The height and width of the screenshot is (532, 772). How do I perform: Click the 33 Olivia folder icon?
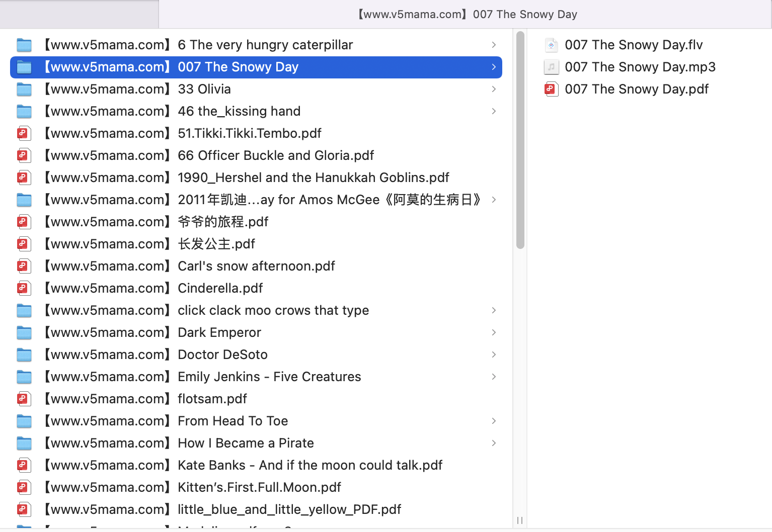(24, 90)
